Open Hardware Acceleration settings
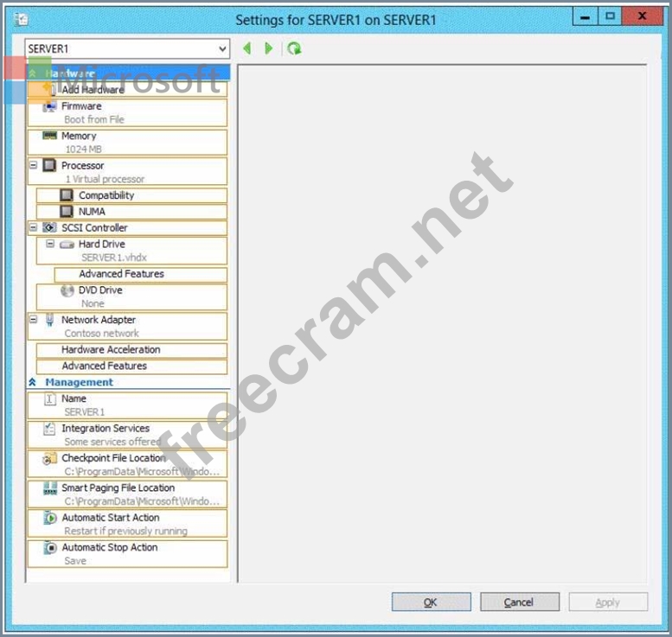Viewport: 672px width, 637px height. [131, 350]
